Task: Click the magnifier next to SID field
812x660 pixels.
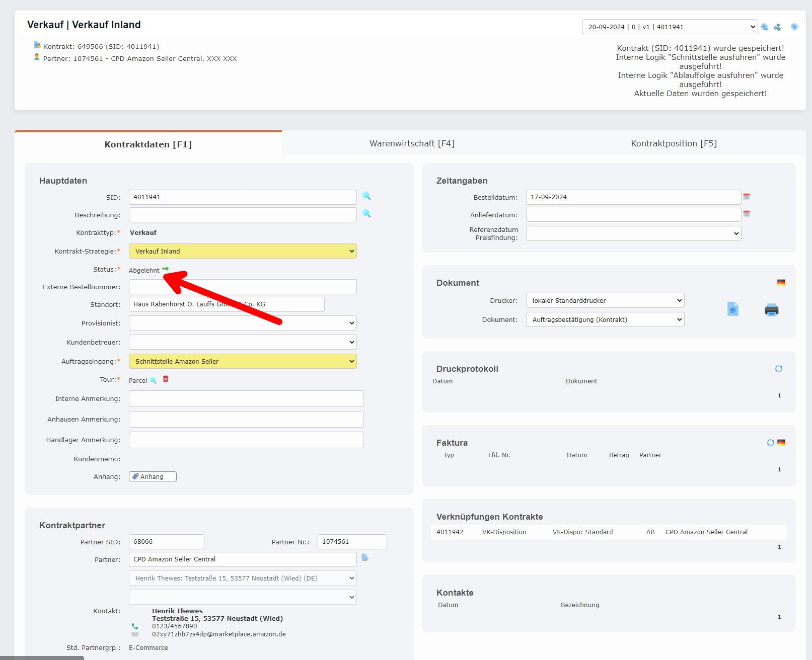Action: 366,196
